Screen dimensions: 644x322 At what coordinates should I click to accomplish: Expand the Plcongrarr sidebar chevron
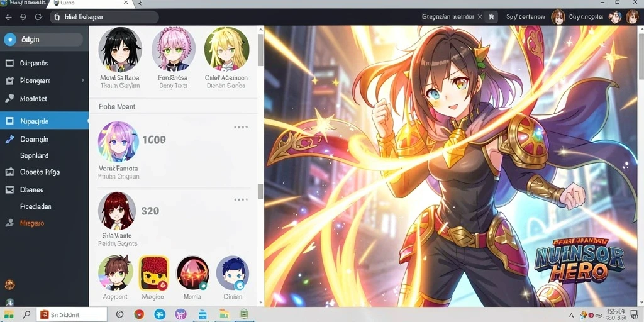tap(82, 80)
